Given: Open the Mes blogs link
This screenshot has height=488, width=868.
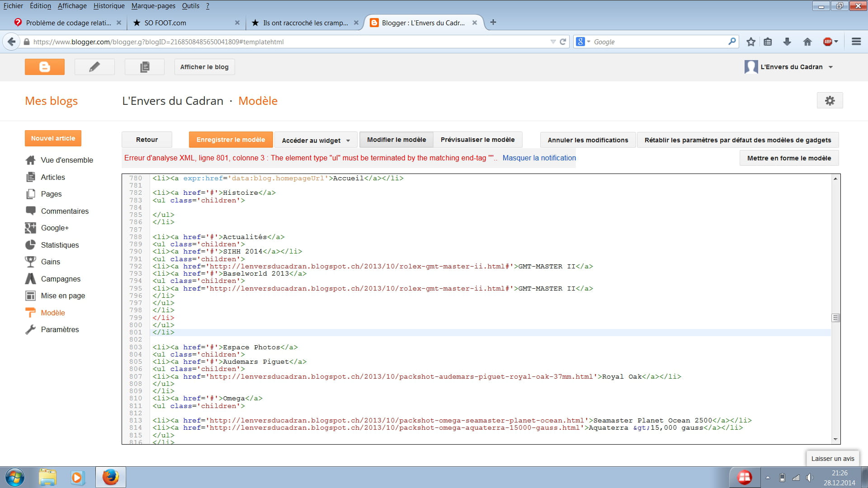Looking at the screenshot, I should coord(51,101).
